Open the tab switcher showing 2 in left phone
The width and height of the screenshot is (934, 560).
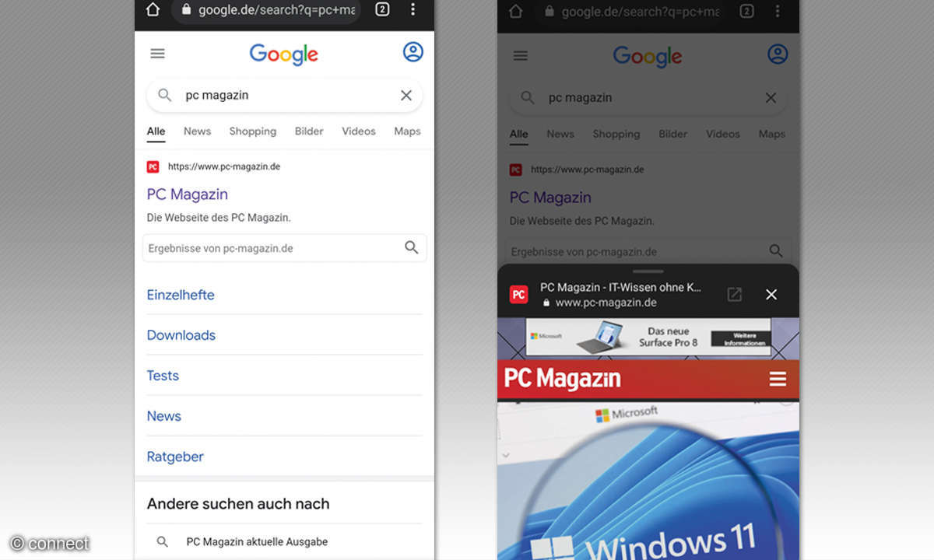[382, 10]
